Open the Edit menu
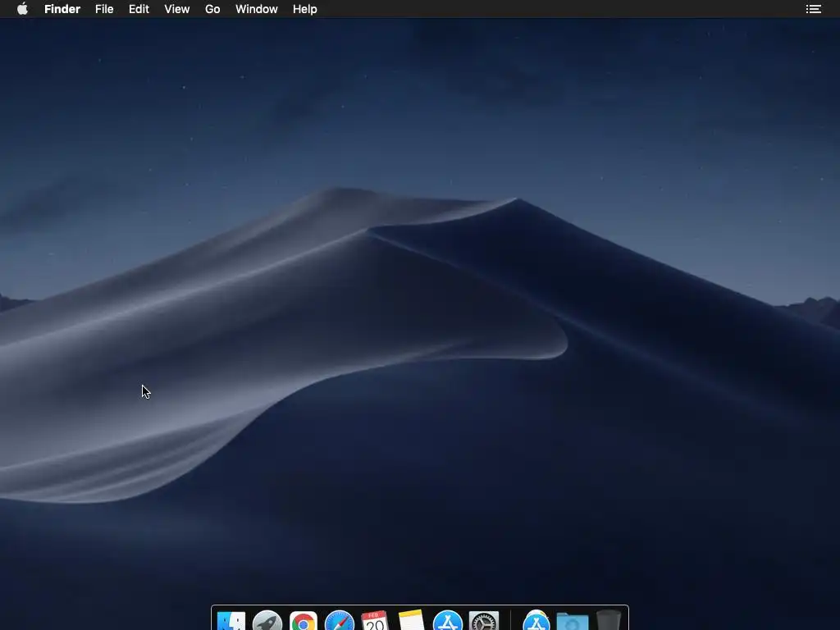This screenshot has width=840, height=630. coord(139,9)
